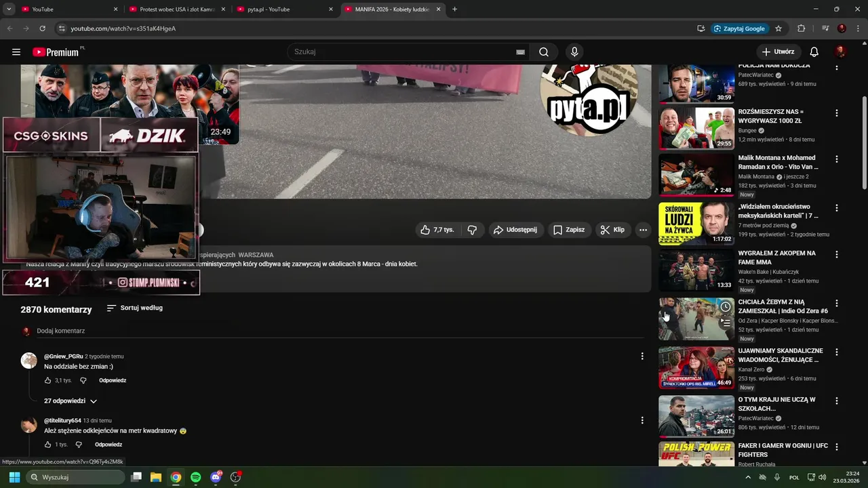This screenshot has width=868, height=488.
Task: Bookmark this page with star icon
Action: pos(778,28)
